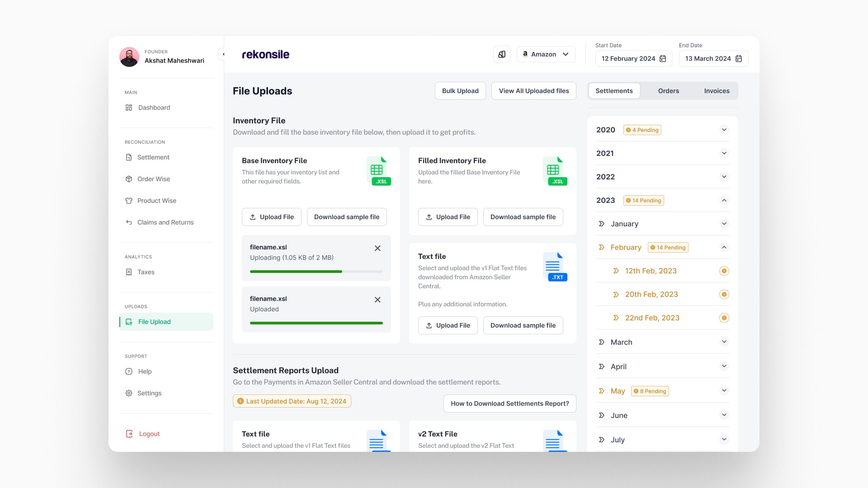This screenshot has width=868, height=488.
Task: Remove the uploaded filename.xsl entry
Action: point(377,300)
